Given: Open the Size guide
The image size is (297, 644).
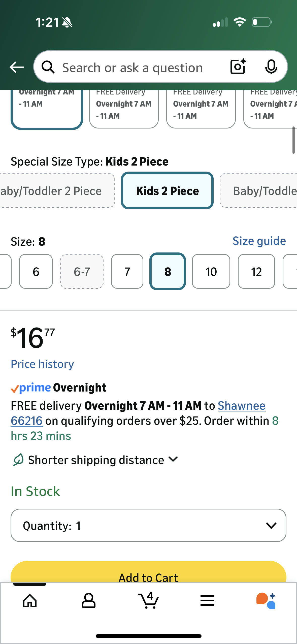Looking at the screenshot, I should [x=259, y=241].
